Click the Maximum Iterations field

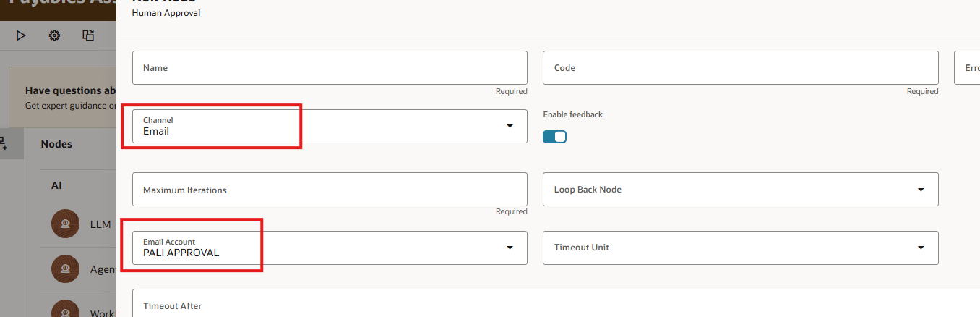(x=330, y=189)
